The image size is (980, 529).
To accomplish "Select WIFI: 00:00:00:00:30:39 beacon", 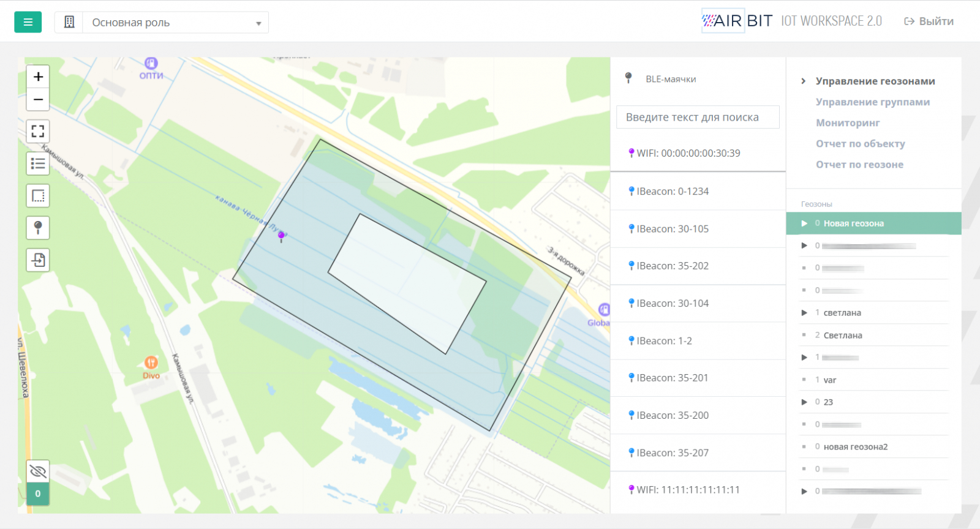I will coord(698,153).
